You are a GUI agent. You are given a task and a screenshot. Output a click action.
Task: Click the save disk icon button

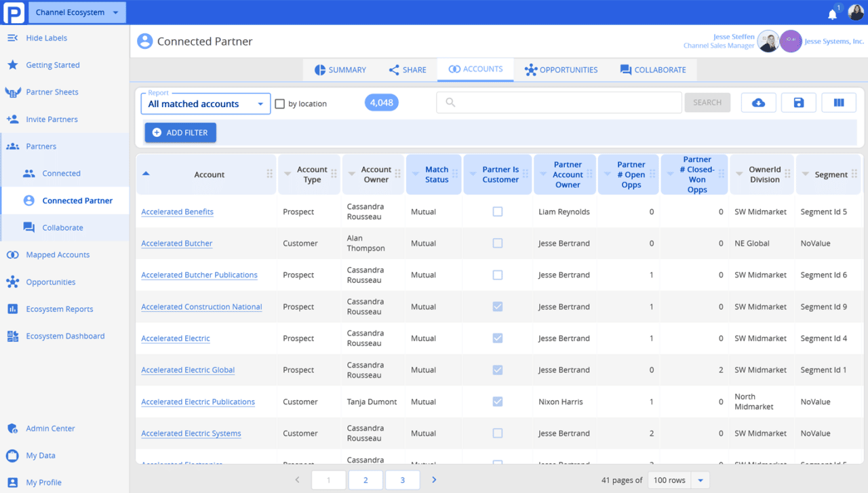(799, 102)
